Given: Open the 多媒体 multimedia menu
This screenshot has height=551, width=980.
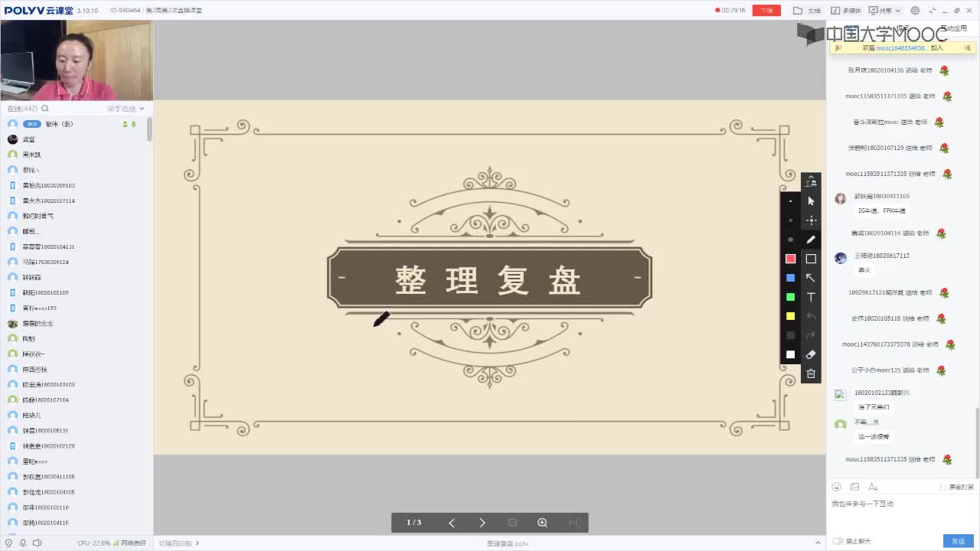Looking at the screenshot, I should coord(845,11).
